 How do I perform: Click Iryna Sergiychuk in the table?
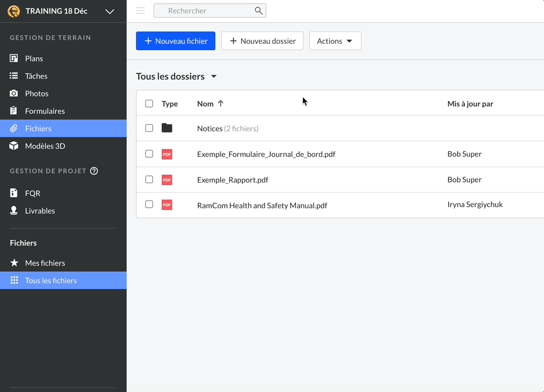tap(475, 205)
